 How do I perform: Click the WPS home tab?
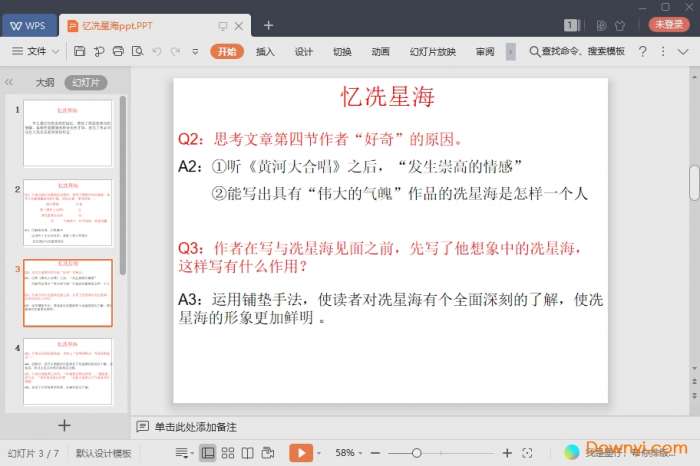(x=28, y=25)
